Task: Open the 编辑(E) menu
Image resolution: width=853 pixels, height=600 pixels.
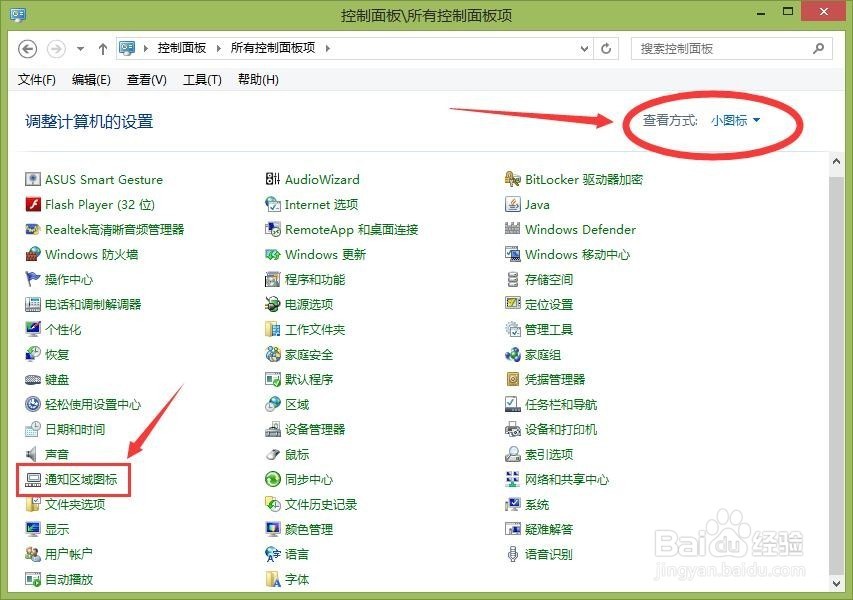Action: point(91,80)
